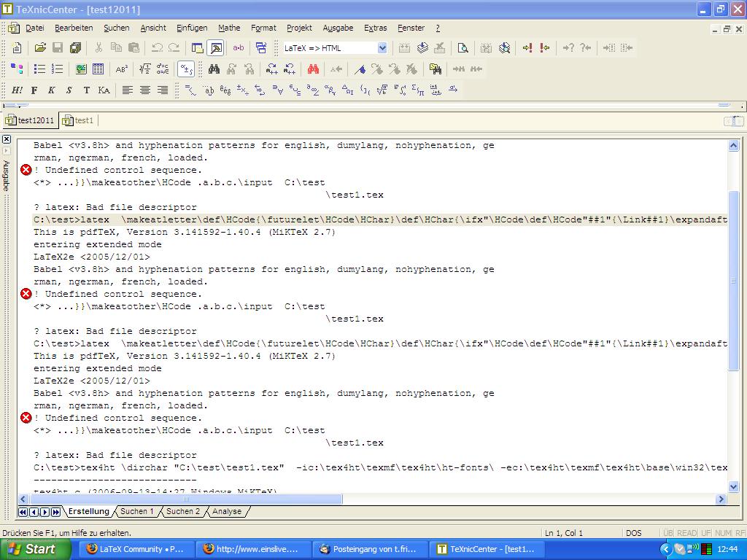
Task: Toggle the navigator pane view icon
Action: [197, 47]
